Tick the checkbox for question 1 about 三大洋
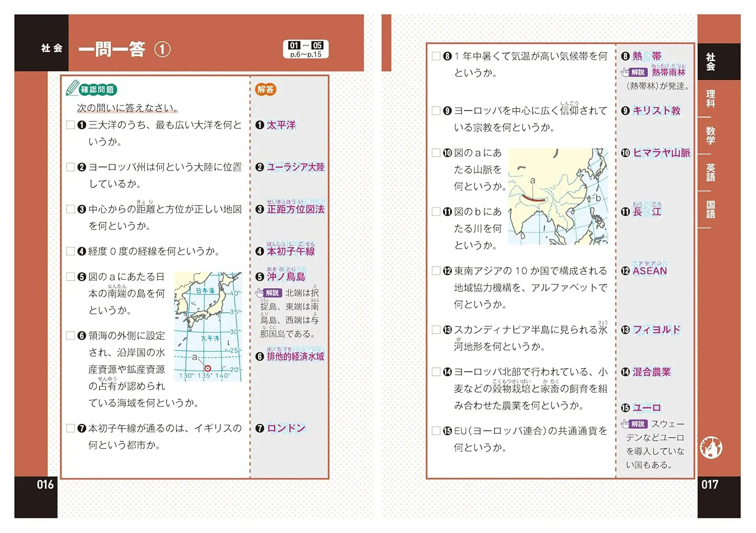 pyautogui.click(x=71, y=125)
